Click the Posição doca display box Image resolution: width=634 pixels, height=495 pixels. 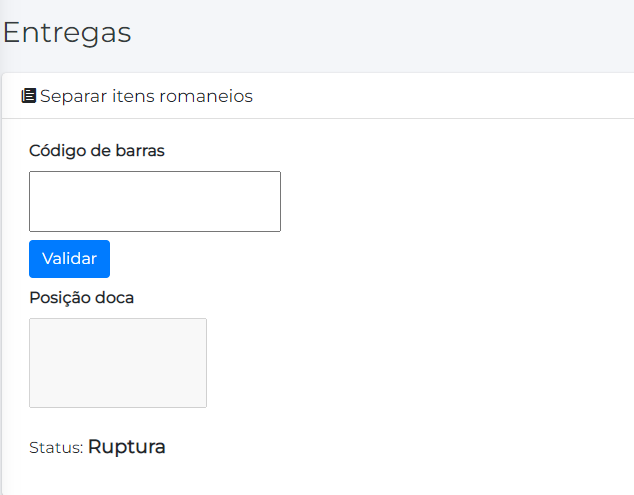point(118,363)
